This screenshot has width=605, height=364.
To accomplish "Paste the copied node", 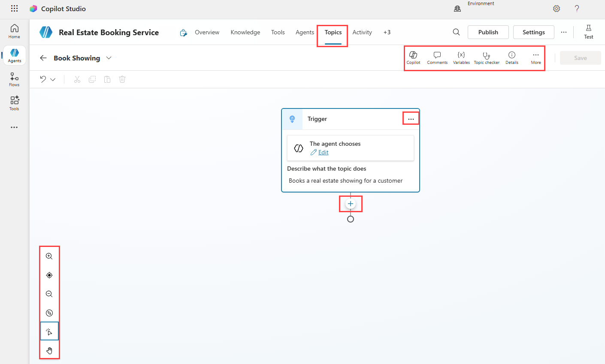I will (x=107, y=79).
